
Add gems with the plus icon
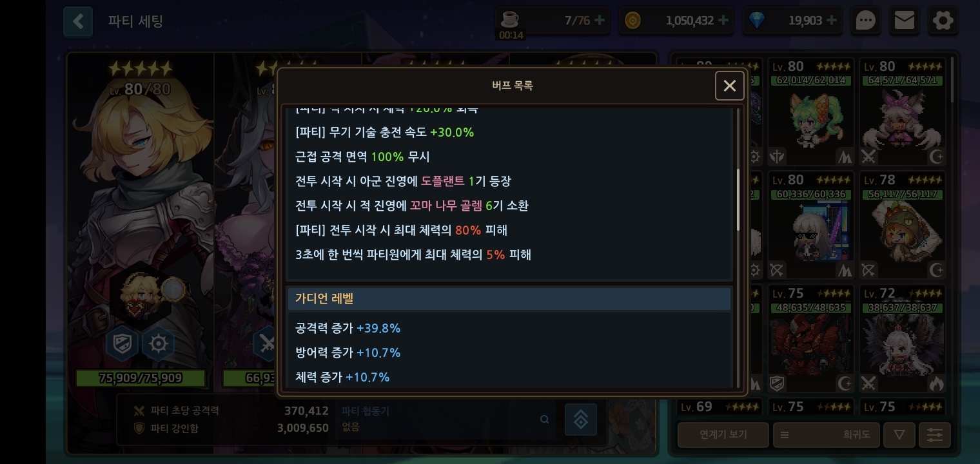[x=832, y=21]
